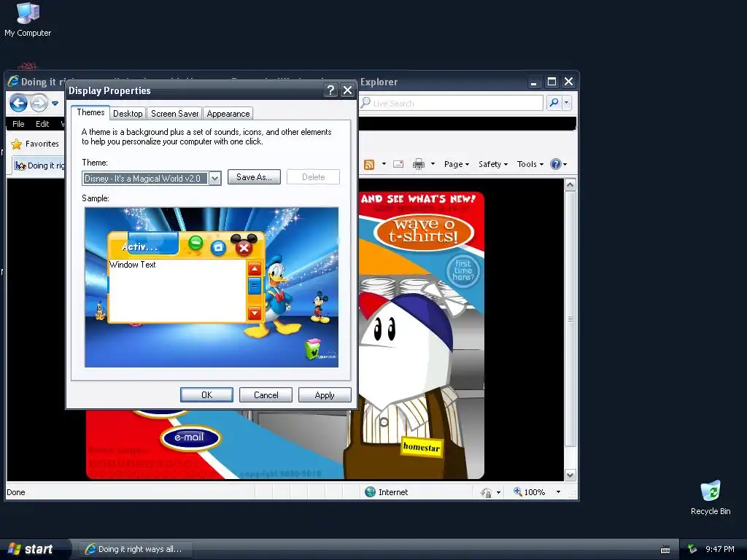
Task: Click the system tray notification icon near clock
Action: pyautogui.click(x=692, y=550)
